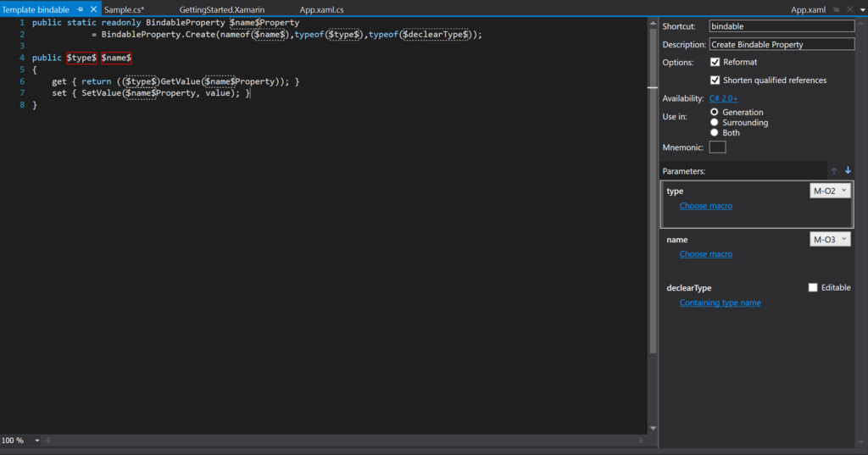
Task: Enable the Editable checkbox for declearType
Action: pyautogui.click(x=813, y=287)
